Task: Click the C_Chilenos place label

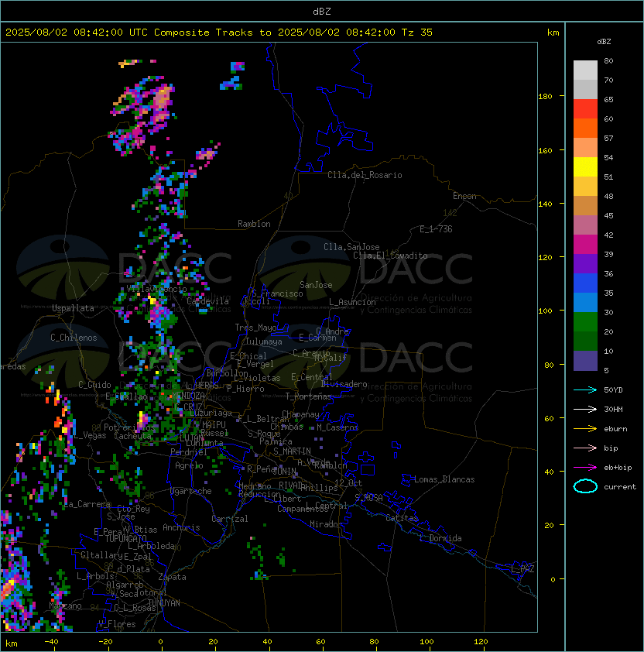Action: pyautogui.click(x=74, y=338)
